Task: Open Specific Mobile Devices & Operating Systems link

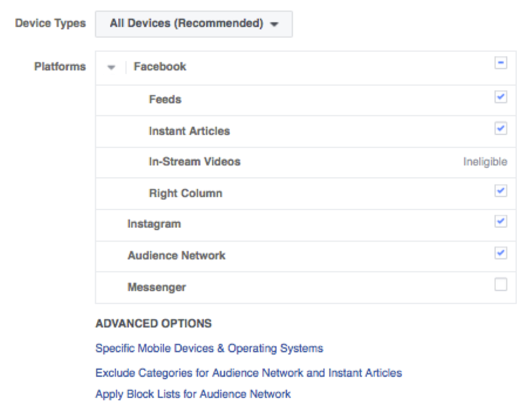Action: pyautogui.click(x=209, y=348)
